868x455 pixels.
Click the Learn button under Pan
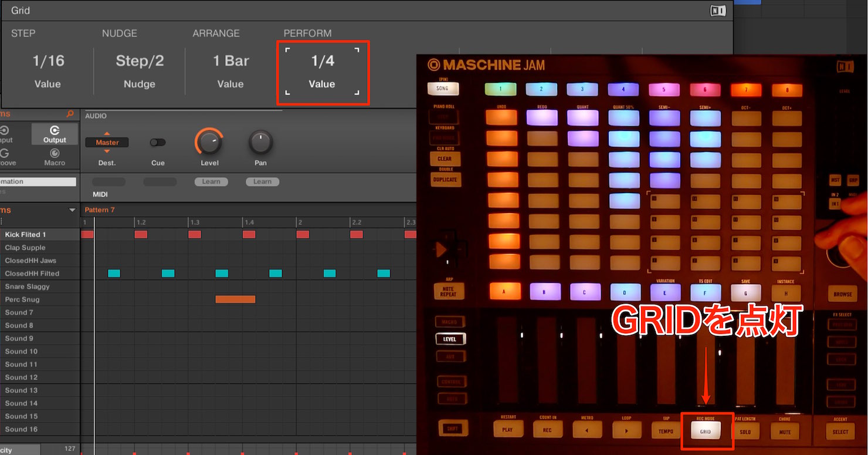pyautogui.click(x=262, y=182)
